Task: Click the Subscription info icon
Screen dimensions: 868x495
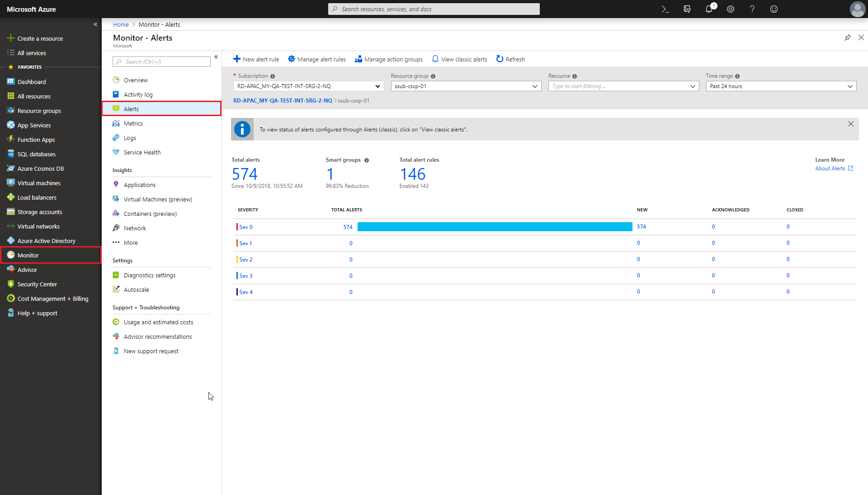Action: point(273,76)
